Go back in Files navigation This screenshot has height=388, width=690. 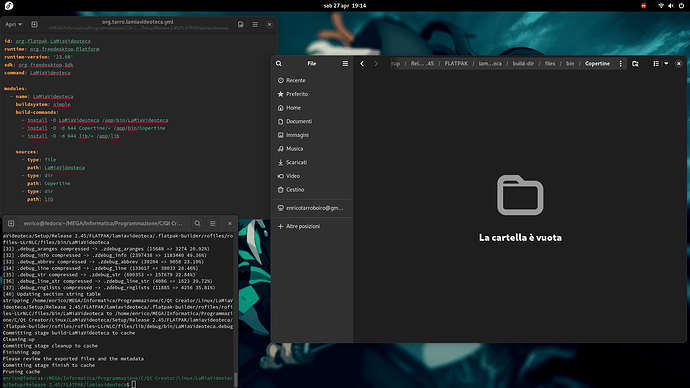click(x=362, y=63)
